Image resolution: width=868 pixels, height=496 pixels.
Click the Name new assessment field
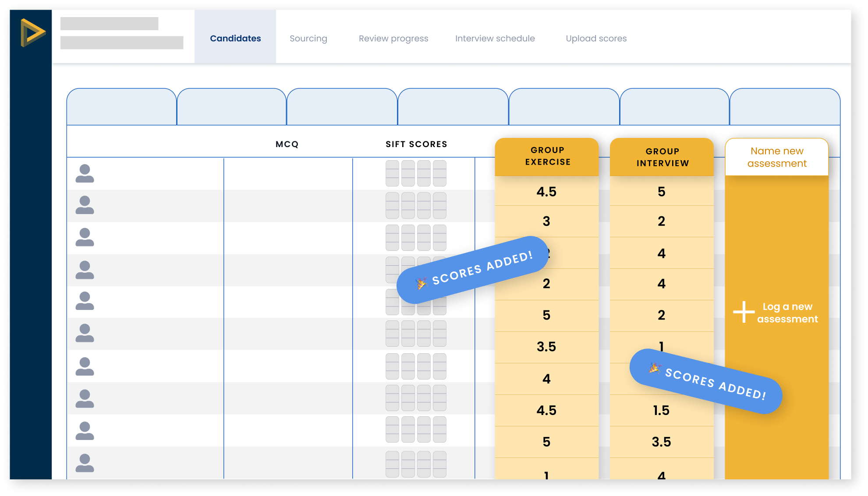[776, 157]
